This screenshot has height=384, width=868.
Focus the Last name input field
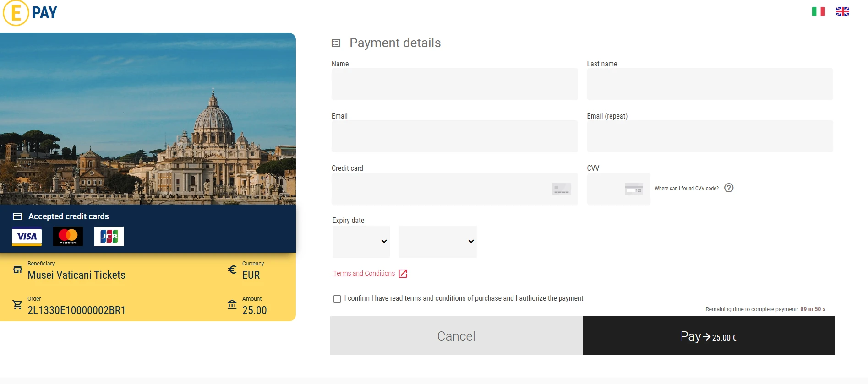tap(710, 84)
